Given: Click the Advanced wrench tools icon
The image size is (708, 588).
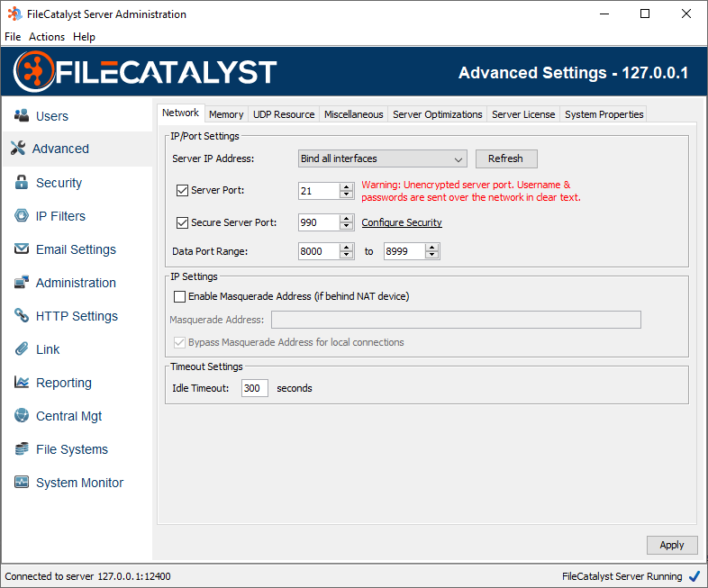Looking at the screenshot, I should [x=18, y=148].
